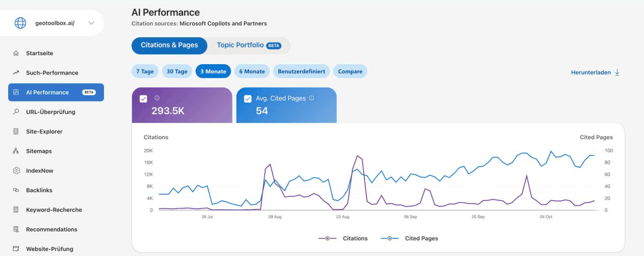The height and width of the screenshot is (256, 644).
Task: Click the AI Performance page heading
Action: click(x=166, y=12)
